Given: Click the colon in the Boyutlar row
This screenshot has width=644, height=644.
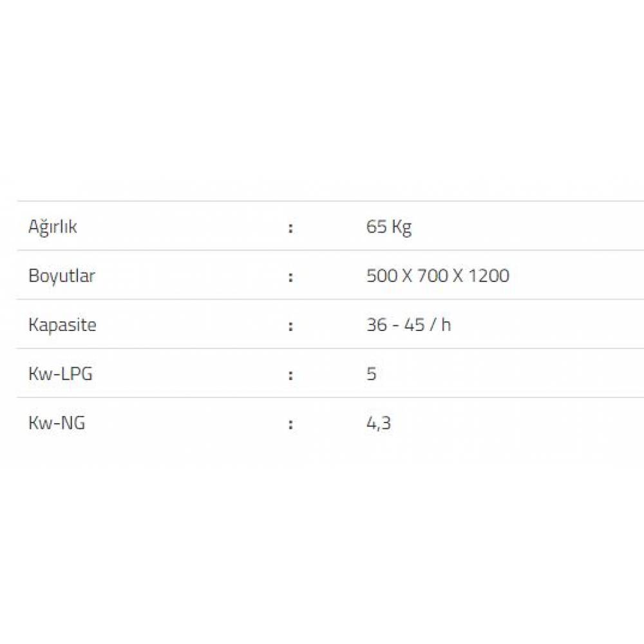Looking at the screenshot, I should [290, 276].
